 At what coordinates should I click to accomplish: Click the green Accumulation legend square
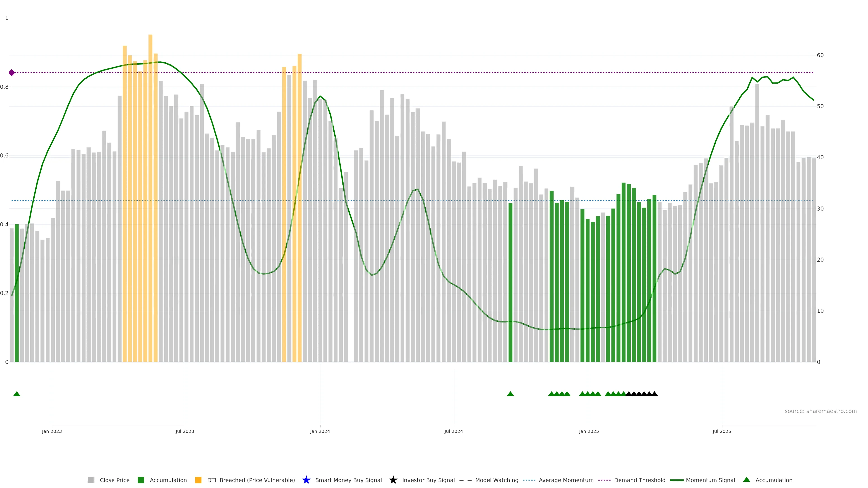[141, 480]
